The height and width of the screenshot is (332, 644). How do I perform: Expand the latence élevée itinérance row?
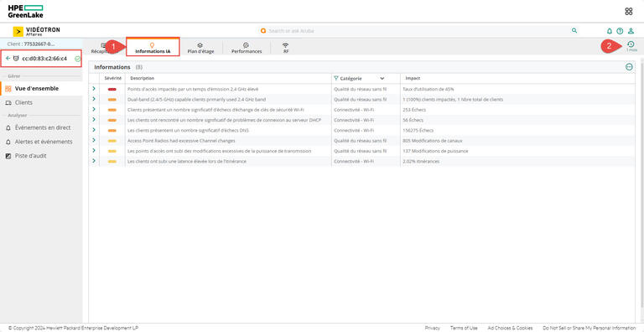[94, 161]
